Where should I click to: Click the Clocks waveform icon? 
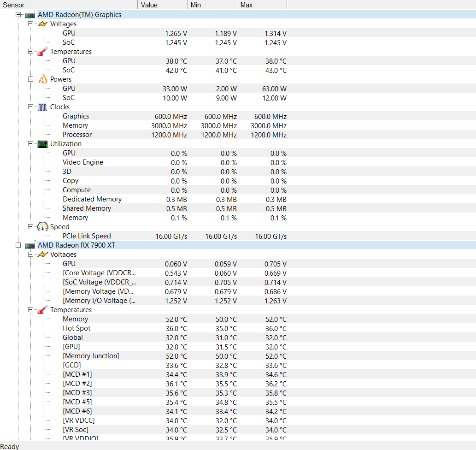point(42,107)
